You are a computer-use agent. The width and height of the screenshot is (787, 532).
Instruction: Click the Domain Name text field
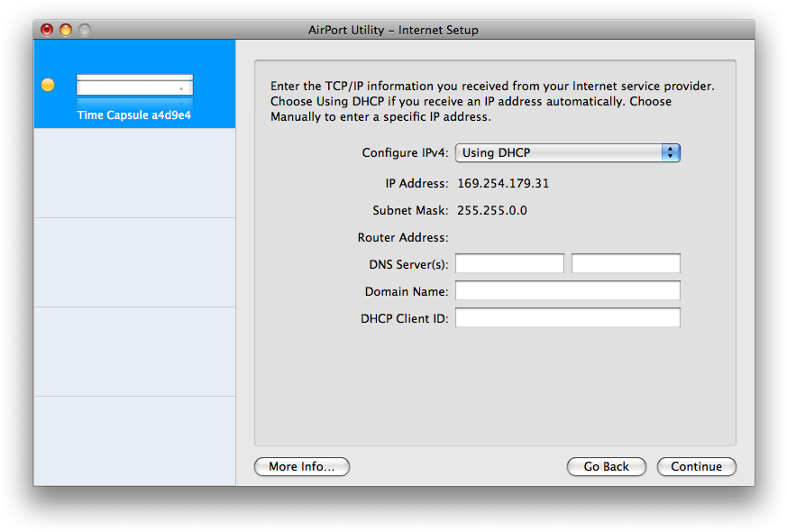click(567, 289)
